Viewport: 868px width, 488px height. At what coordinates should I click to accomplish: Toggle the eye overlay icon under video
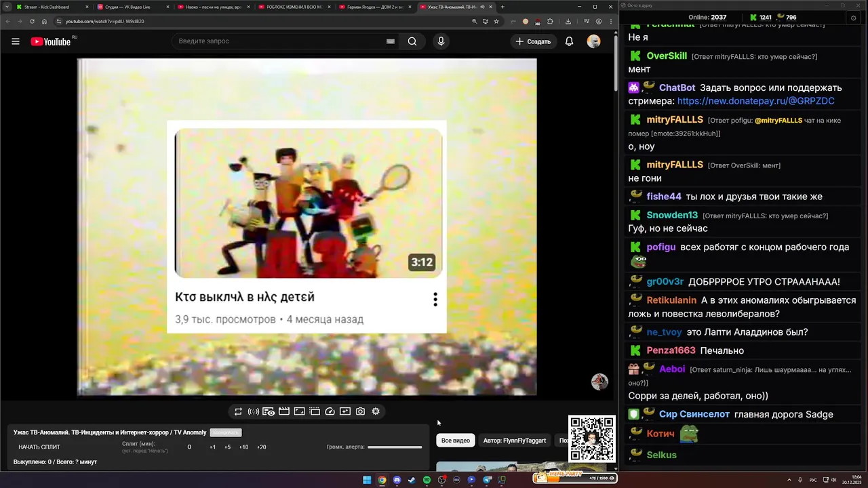269,411
